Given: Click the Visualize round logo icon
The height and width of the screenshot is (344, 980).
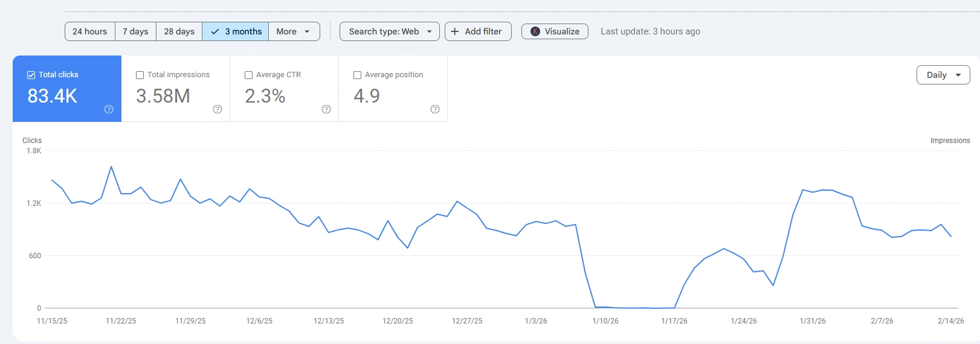Looking at the screenshot, I should (x=535, y=31).
